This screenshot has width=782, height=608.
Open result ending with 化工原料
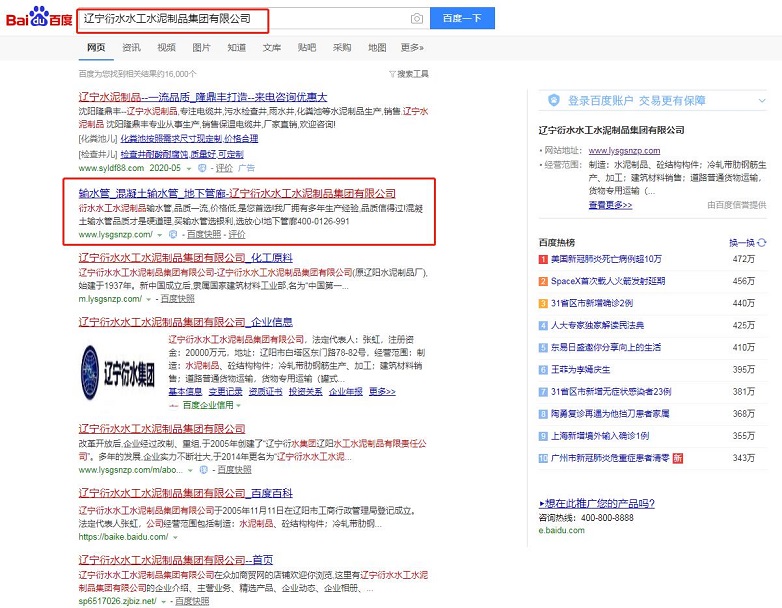click(186, 258)
